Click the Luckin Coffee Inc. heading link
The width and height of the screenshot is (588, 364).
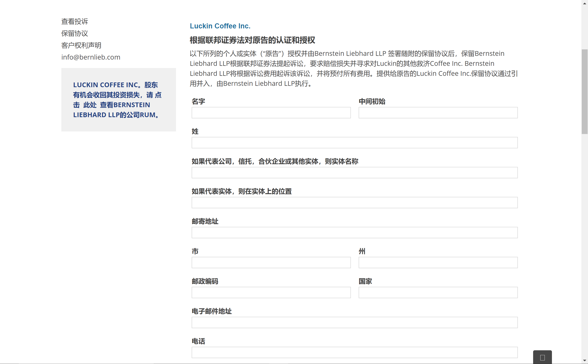coord(220,26)
